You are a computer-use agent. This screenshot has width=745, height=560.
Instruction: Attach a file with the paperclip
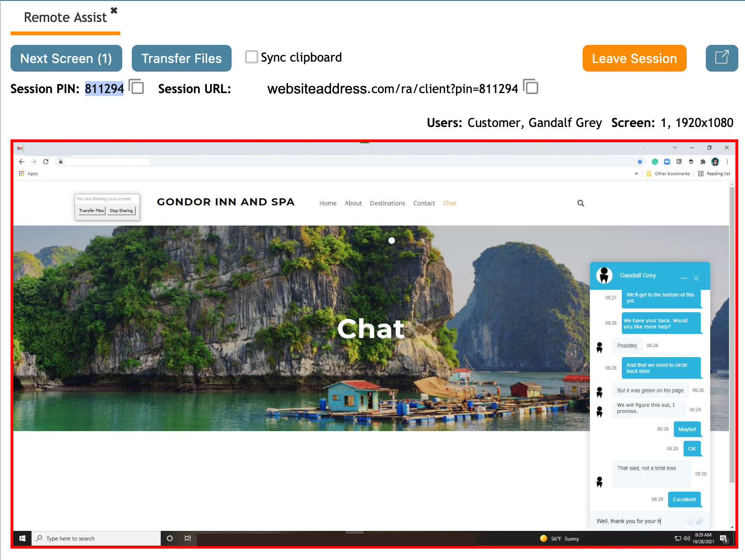(700, 521)
